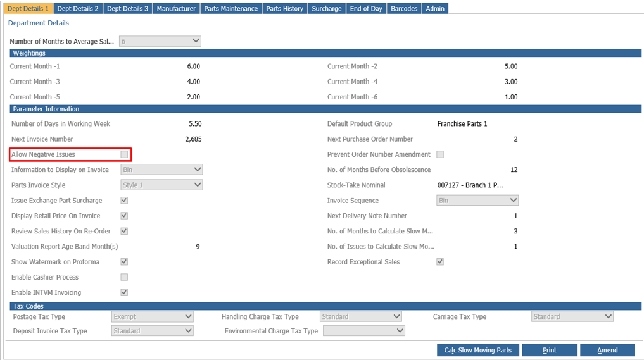Toggle Prevent Order Number Amendment checkbox

tap(440, 154)
